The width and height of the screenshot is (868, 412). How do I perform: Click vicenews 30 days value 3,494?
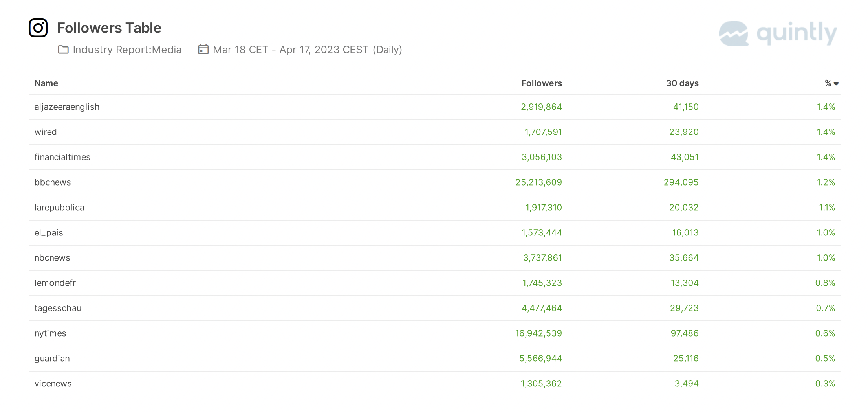click(687, 384)
